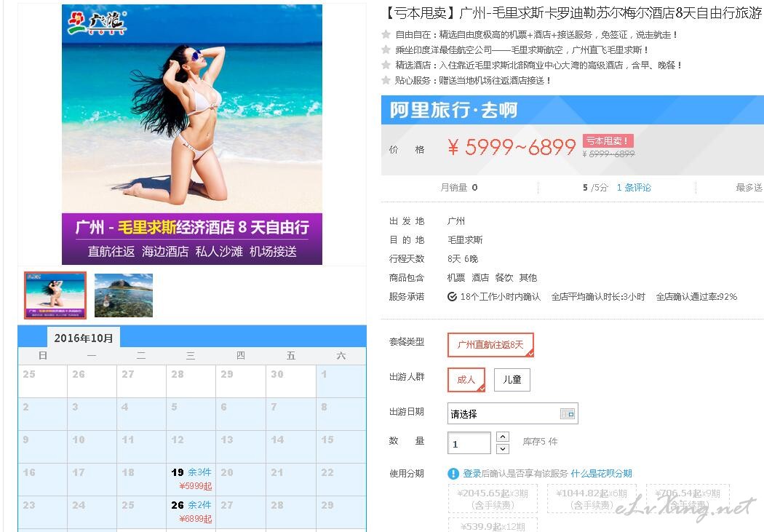Choose the 广州直航往返8天 package type
This screenshot has height=532, width=764.
point(490,345)
